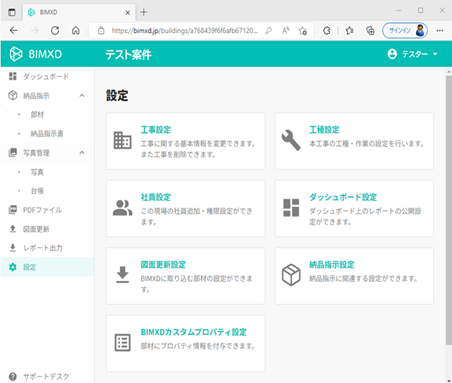The width and height of the screenshot is (452, 383).
Task: Click the tab actions menu icon
Action: [x=12, y=12]
